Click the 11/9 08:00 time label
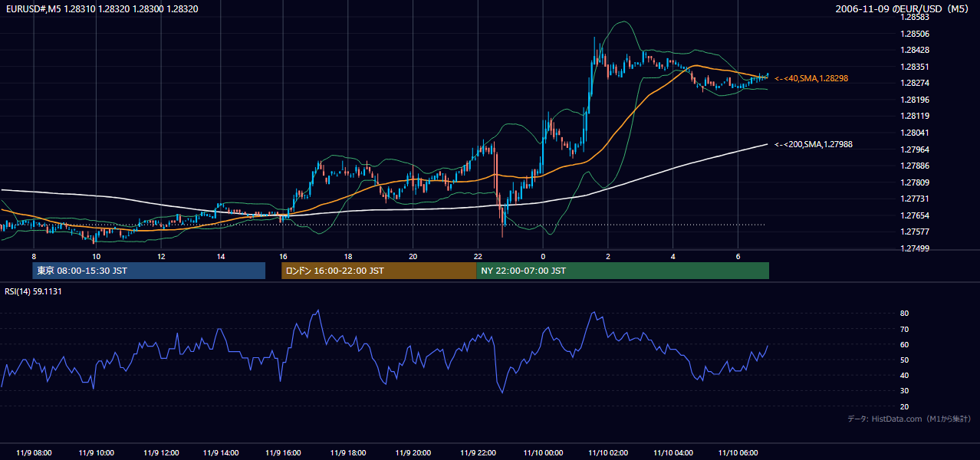 pyautogui.click(x=34, y=452)
